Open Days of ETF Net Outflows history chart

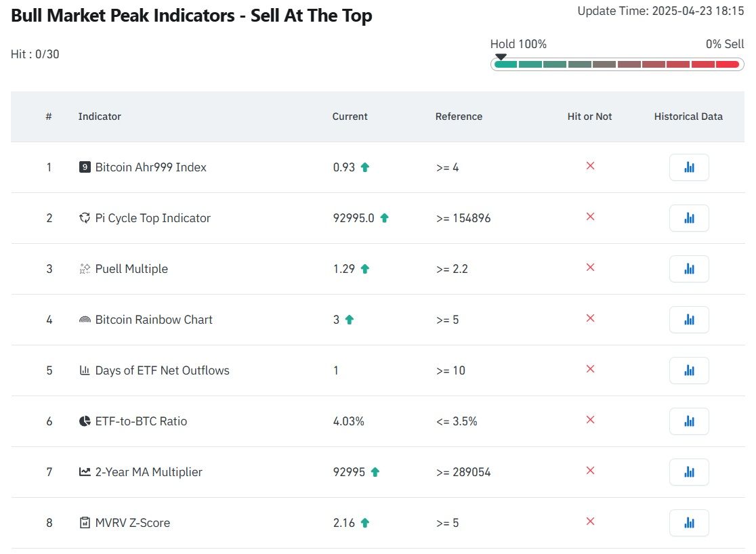[689, 370]
